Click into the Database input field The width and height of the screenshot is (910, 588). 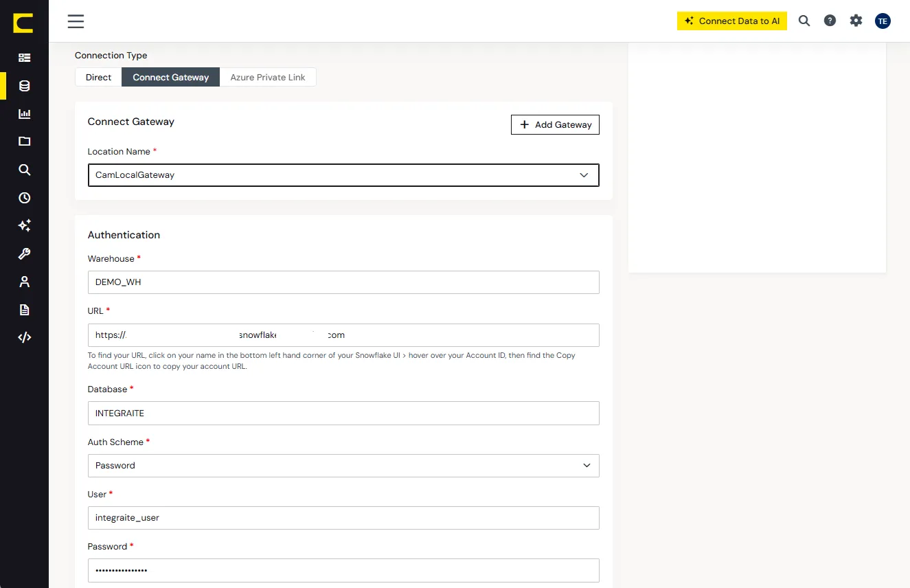(x=343, y=413)
